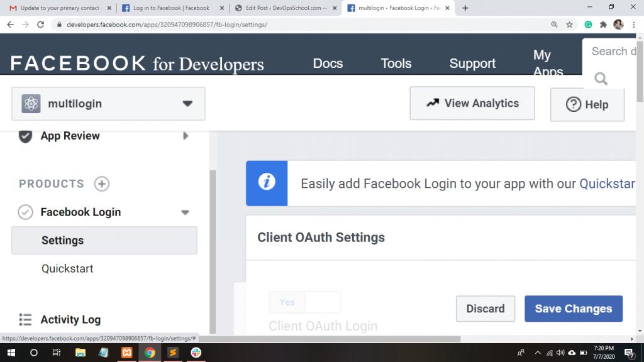Screen dimensions: 644x362
Task: Click the App Review shield icon
Action: click(x=25, y=136)
